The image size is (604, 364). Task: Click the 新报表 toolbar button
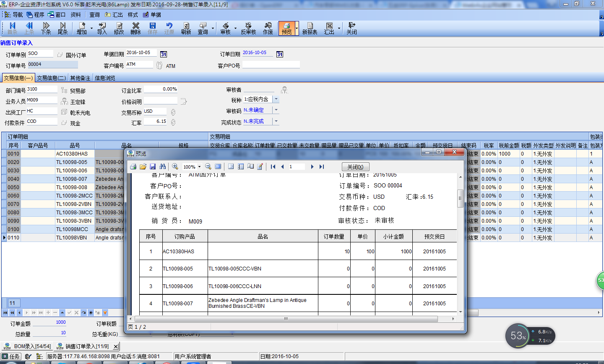[310, 29]
